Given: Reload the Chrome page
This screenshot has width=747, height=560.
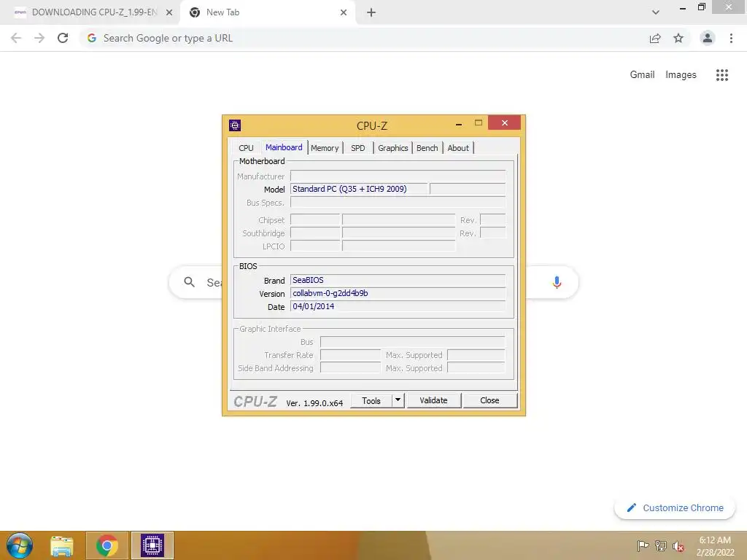Looking at the screenshot, I should [x=63, y=38].
